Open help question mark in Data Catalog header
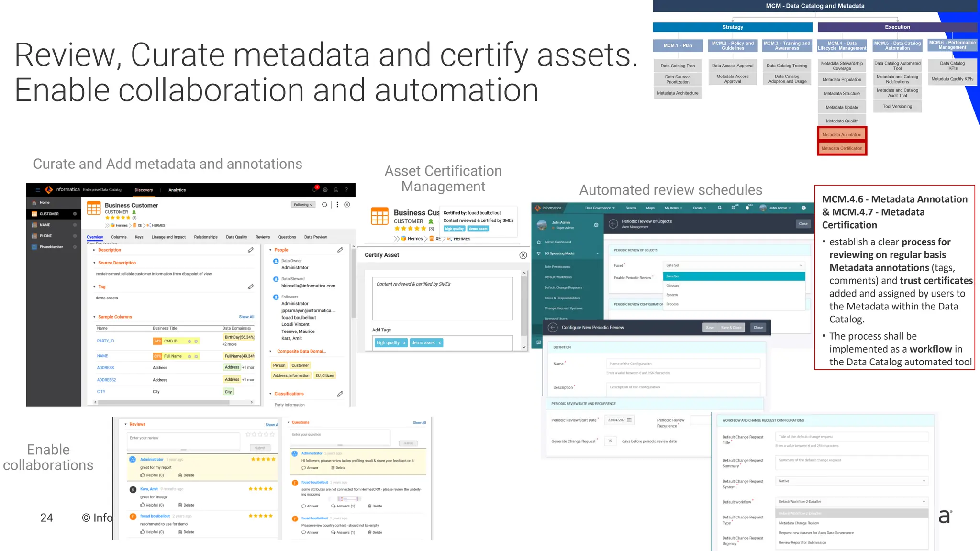Screen dimensions: 980x551 coord(346,190)
